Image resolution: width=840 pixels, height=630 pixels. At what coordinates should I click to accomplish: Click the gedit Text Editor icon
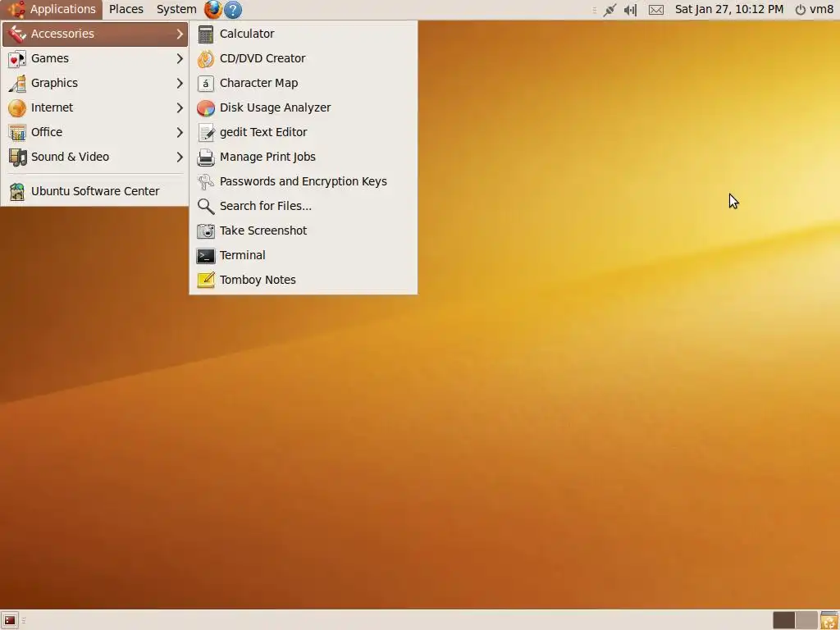pyautogui.click(x=206, y=132)
